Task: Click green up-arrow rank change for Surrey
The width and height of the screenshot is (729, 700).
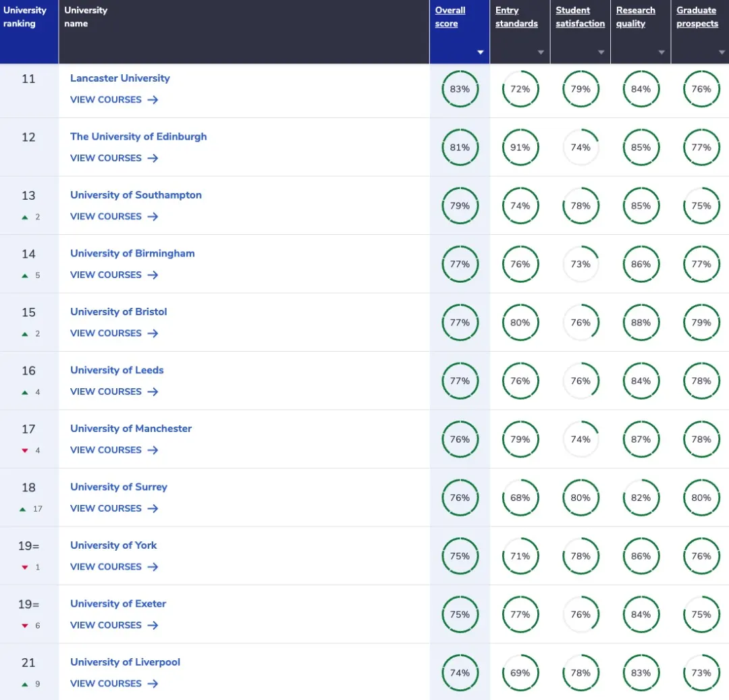Action: click(x=24, y=509)
